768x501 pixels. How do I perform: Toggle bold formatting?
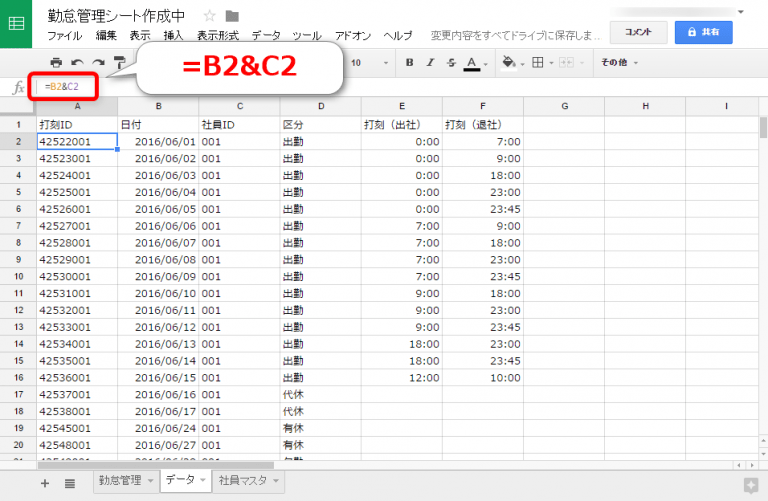click(409, 62)
